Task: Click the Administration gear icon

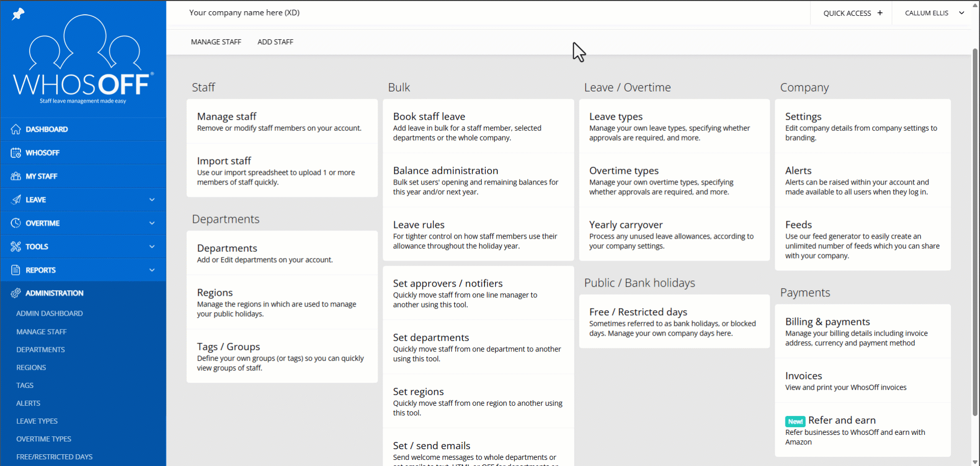Action: click(16, 293)
